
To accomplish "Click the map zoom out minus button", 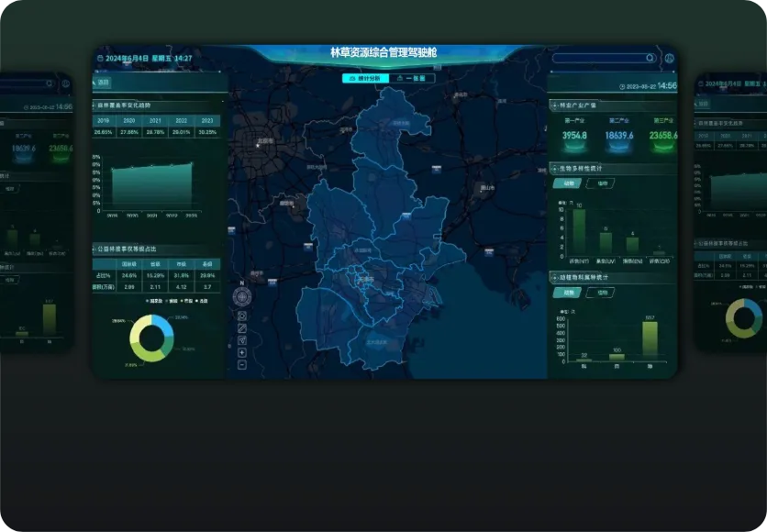I will [241, 365].
